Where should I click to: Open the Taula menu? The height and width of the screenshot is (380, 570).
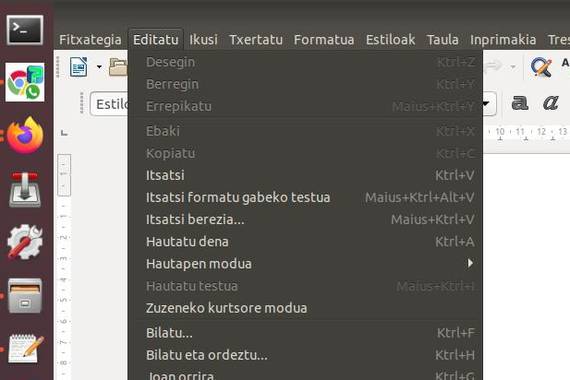(442, 40)
